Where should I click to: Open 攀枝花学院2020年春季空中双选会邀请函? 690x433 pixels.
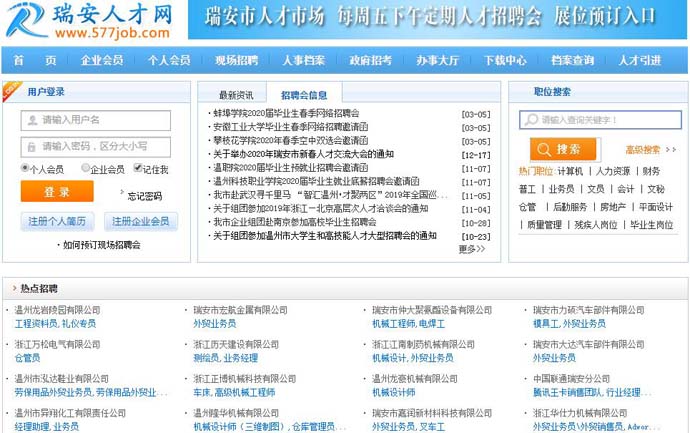point(290,141)
